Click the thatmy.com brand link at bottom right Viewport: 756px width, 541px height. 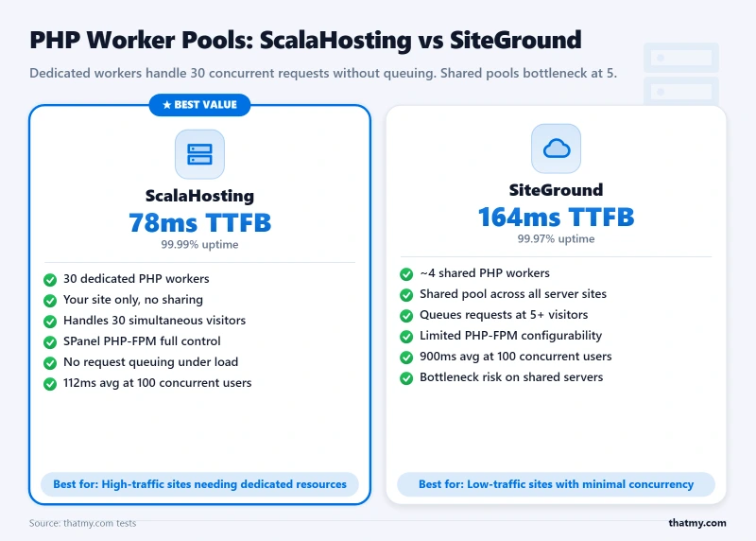tap(697, 523)
